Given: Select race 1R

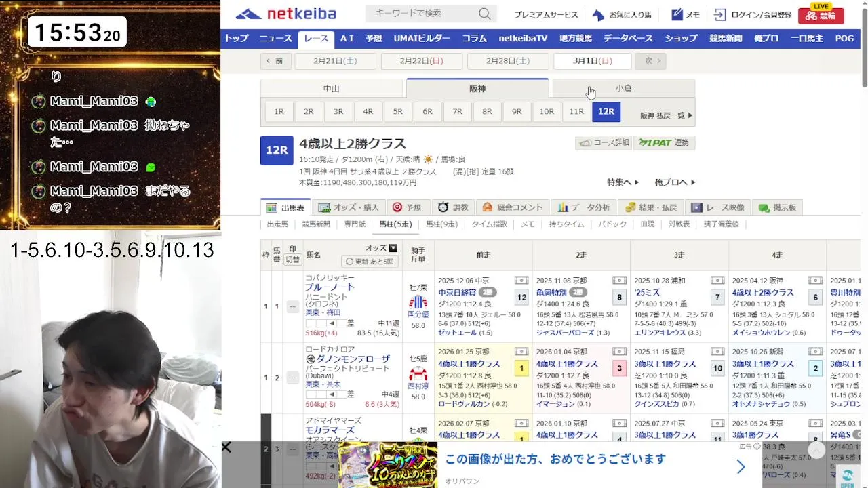Looking at the screenshot, I should pos(279,112).
